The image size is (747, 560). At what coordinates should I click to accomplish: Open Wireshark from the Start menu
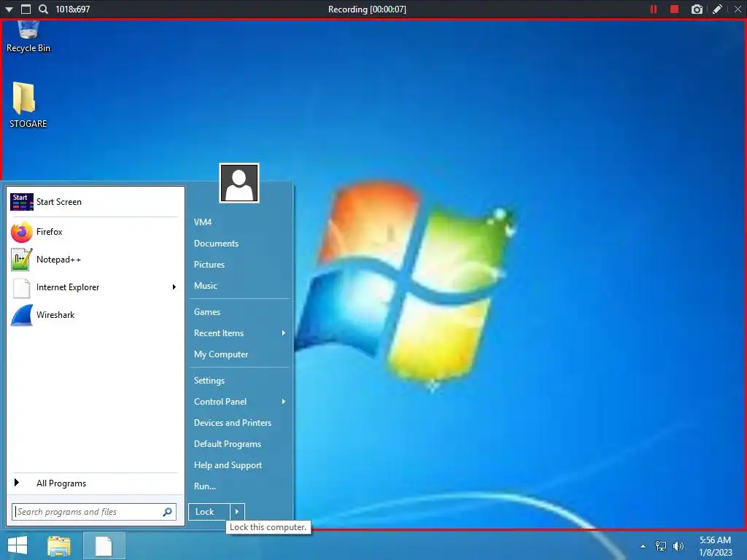pos(96,315)
